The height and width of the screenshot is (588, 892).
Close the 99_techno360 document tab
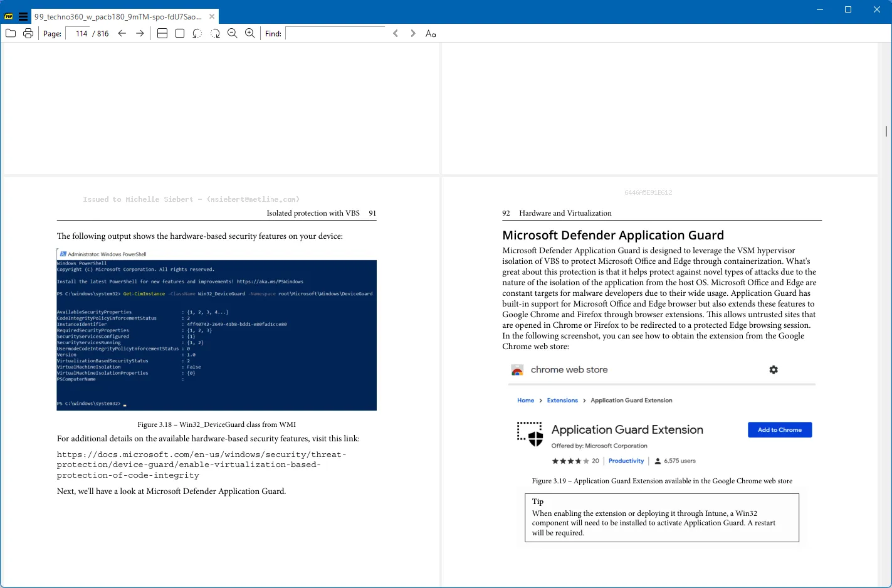pos(212,17)
